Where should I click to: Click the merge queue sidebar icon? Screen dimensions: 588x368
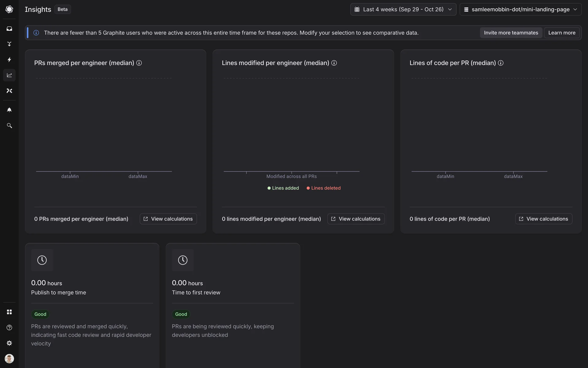pos(9,44)
